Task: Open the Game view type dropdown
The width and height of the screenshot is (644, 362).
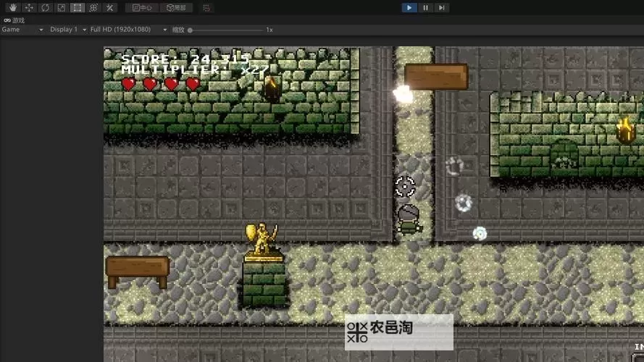Action: click(x=22, y=30)
